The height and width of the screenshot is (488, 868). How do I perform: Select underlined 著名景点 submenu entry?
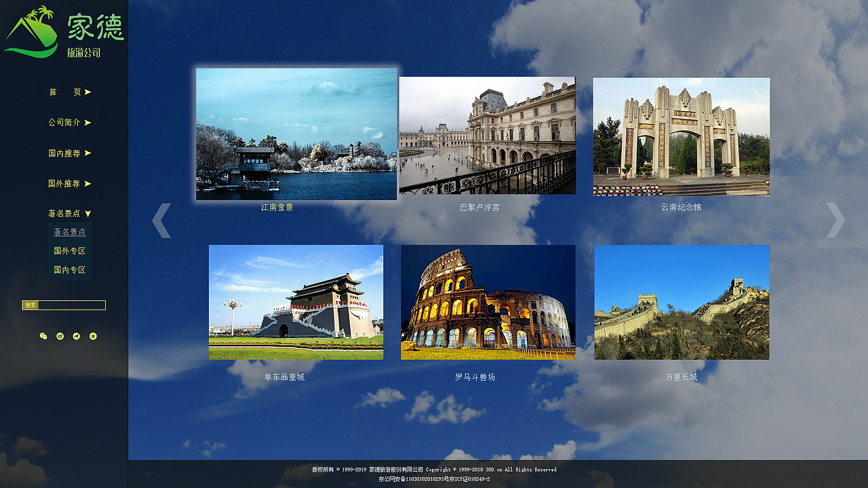point(70,232)
